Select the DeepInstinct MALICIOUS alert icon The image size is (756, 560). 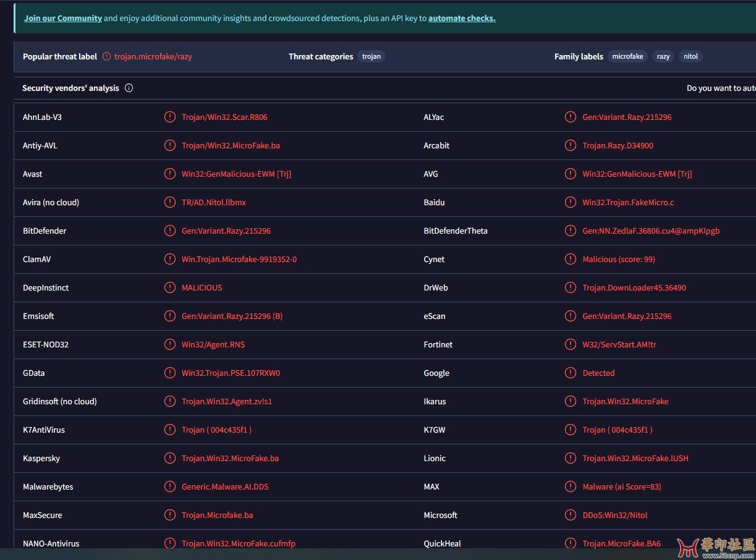(x=170, y=287)
